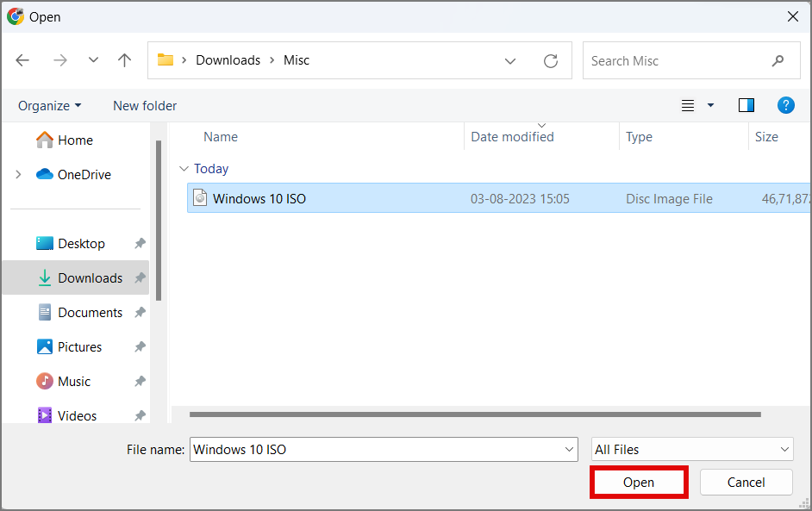
Task: Change the view layout icon
Action: [688, 106]
